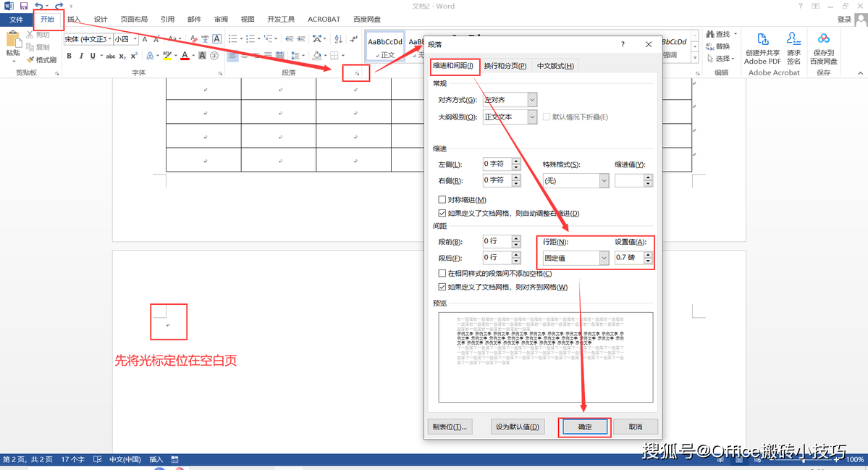Click the increase indent icon

pyautogui.click(x=301, y=39)
